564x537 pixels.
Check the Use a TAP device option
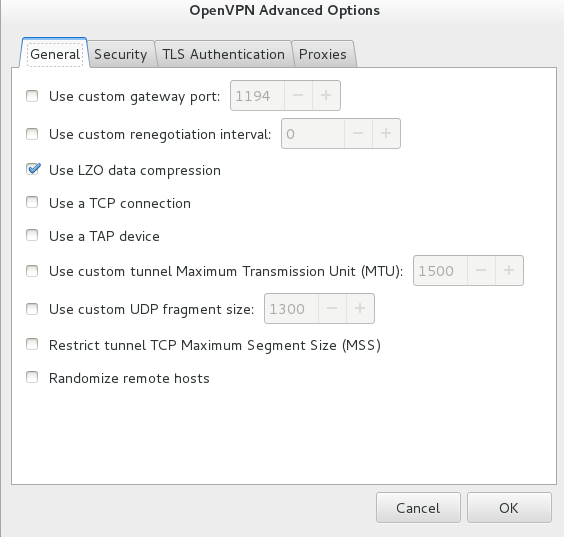point(32,236)
